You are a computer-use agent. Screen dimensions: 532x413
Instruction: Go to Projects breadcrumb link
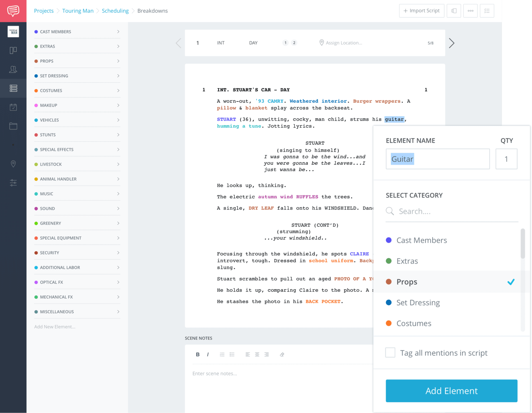[43, 11]
